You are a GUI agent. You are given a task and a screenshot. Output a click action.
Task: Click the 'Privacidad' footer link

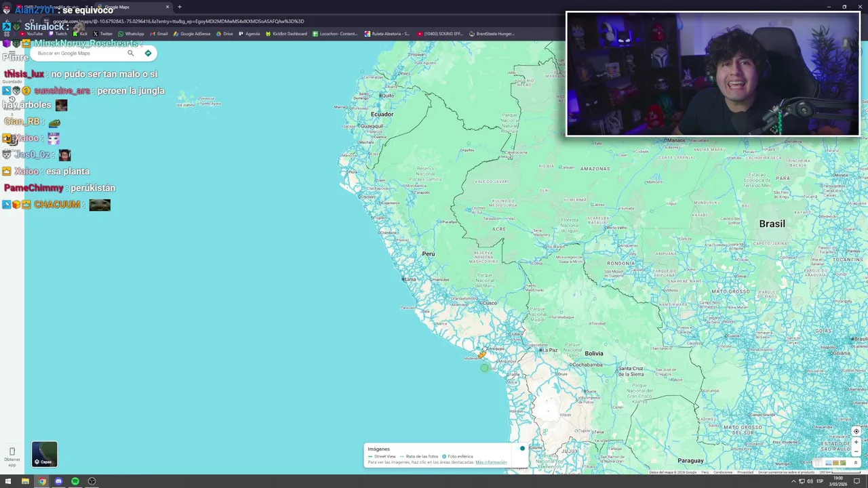click(745, 472)
